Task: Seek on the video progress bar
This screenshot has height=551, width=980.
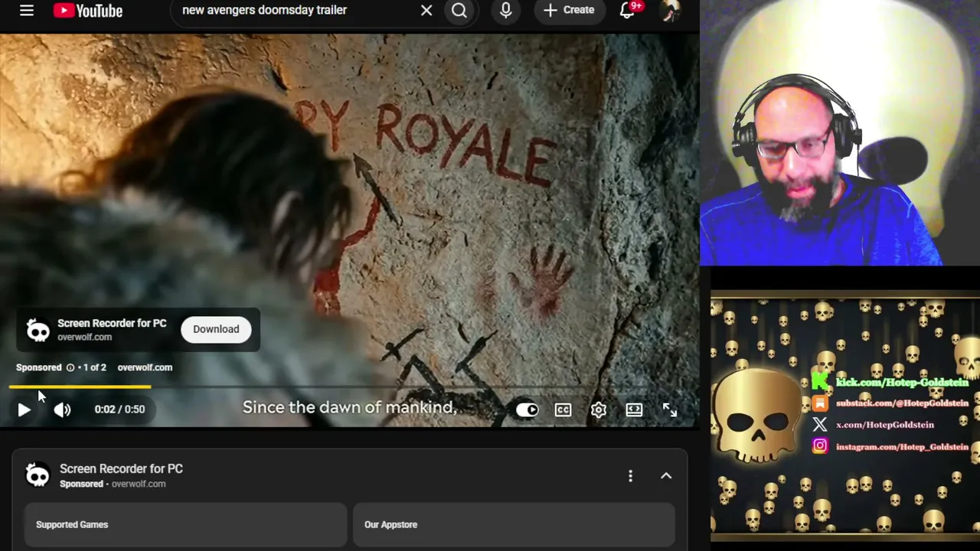Action: point(349,387)
